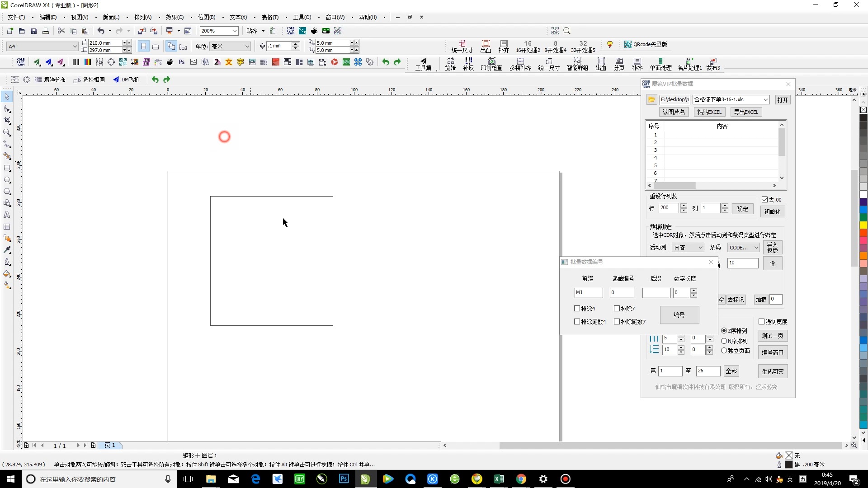Click the folder browse icon in VIP panel
Screen dimensions: 868x488
[x=651, y=99]
